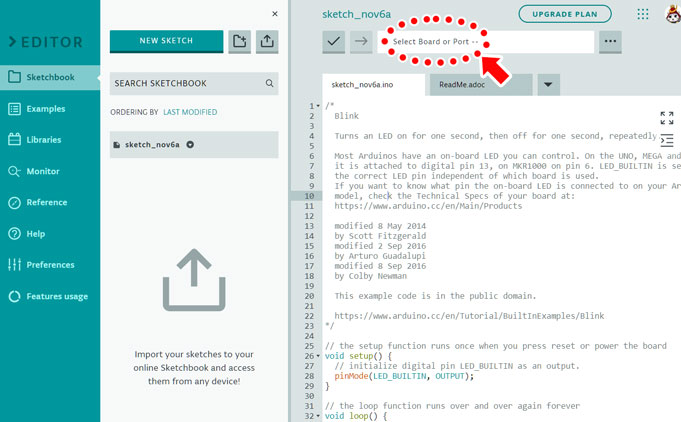Click the search magnifier icon
The width and height of the screenshot is (681, 422).
tap(269, 83)
